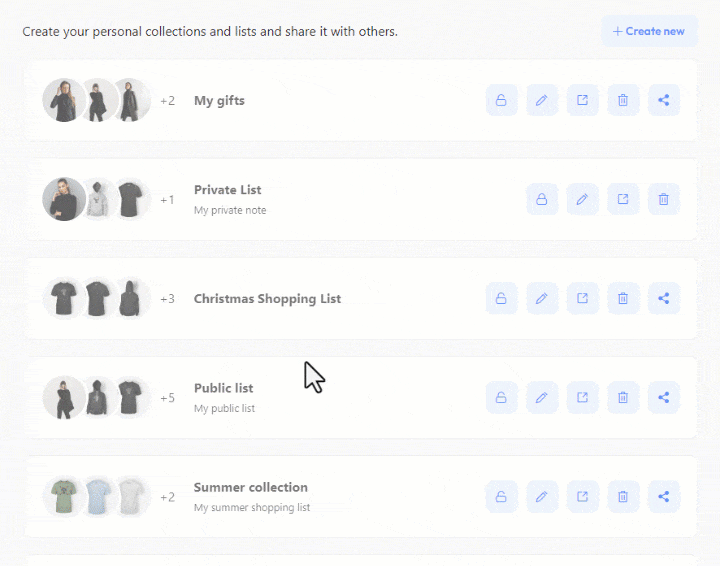Edit the Private List

pyautogui.click(x=582, y=199)
